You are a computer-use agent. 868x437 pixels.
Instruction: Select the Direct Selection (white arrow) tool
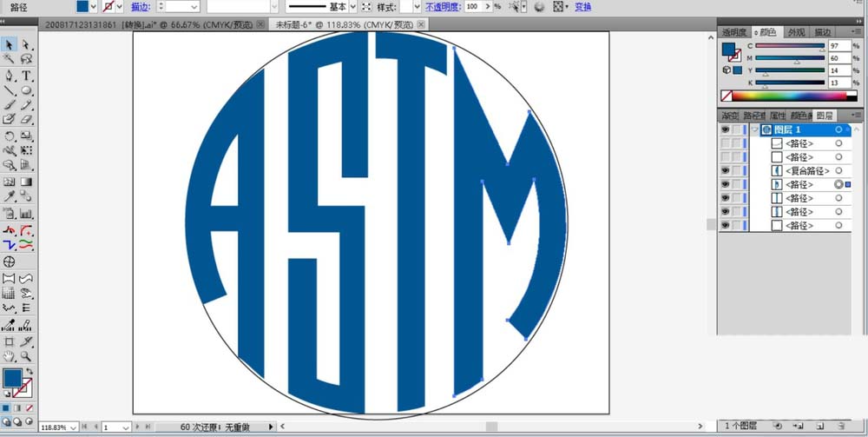(x=26, y=45)
